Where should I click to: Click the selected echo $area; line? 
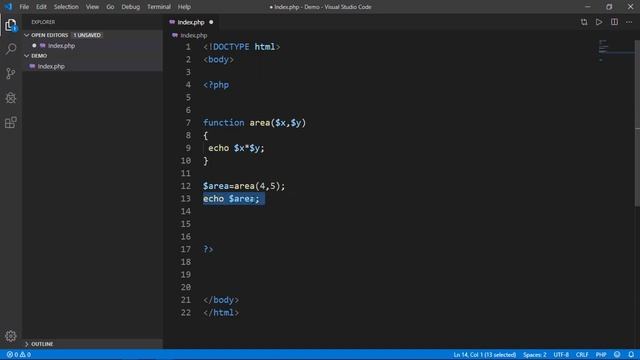click(234, 199)
